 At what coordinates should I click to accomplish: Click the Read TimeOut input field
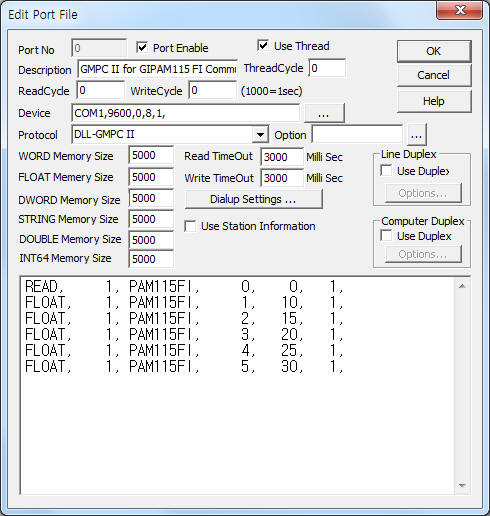tap(282, 157)
